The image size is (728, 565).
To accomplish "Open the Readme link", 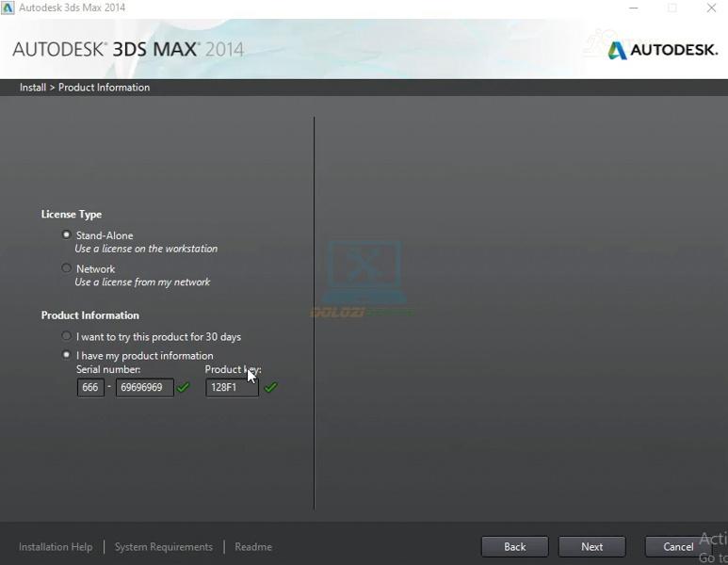I will click(x=253, y=547).
